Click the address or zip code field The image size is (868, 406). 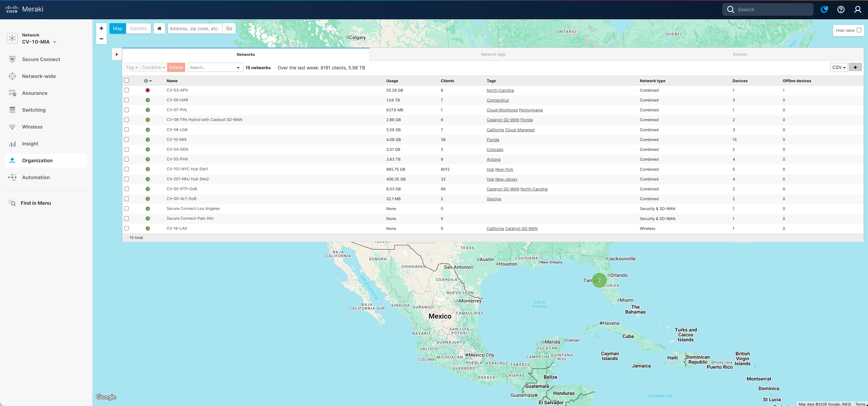click(195, 28)
